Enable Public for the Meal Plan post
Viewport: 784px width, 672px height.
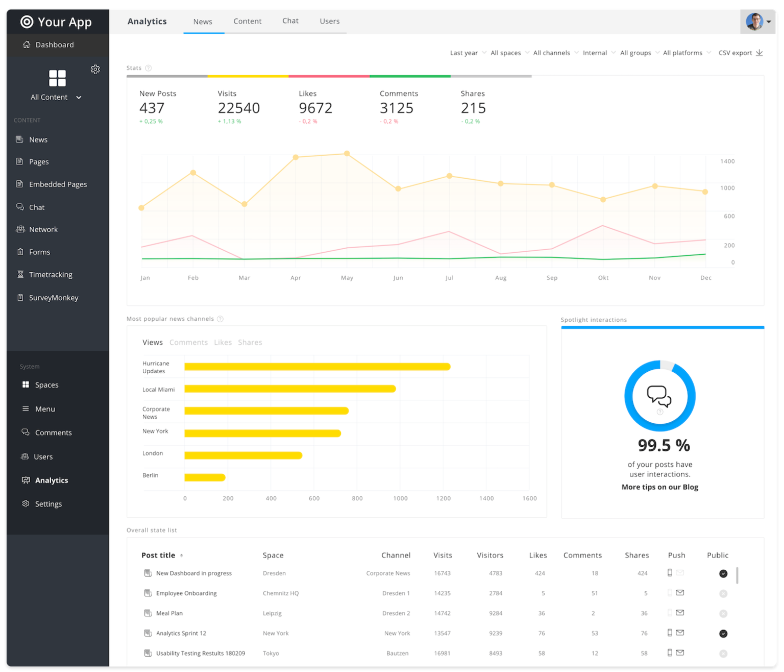(x=723, y=613)
